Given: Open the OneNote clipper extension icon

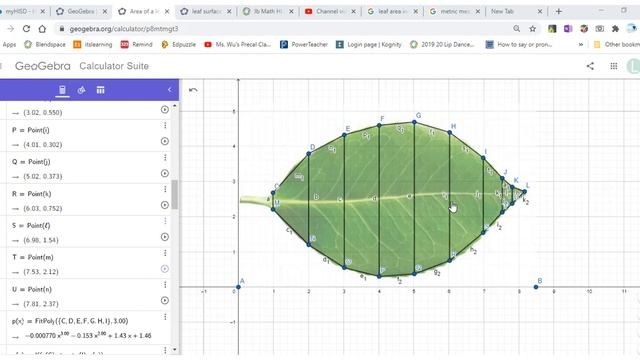Looking at the screenshot, I should click(568, 29).
